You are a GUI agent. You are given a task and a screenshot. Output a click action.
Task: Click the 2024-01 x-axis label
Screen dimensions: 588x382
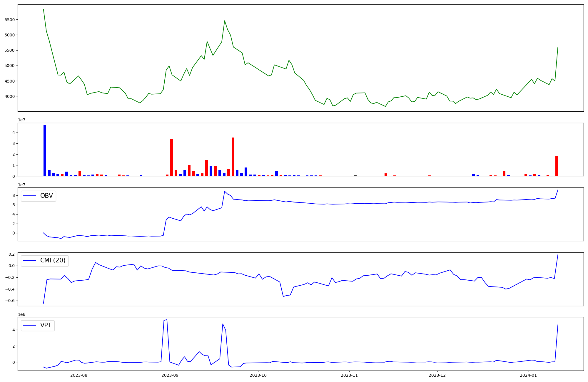528,375
